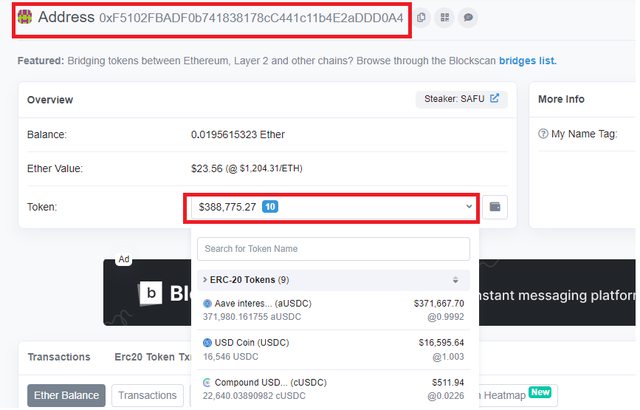The image size is (640, 410).
Task: Show the address QR code
Action: click(x=445, y=18)
